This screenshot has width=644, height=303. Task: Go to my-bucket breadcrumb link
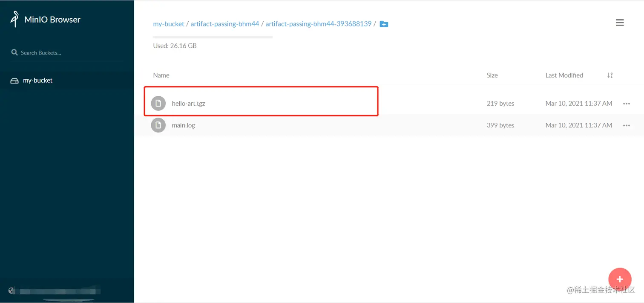click(x=169, y=24)
